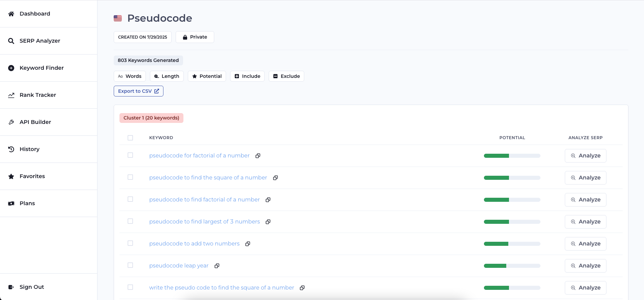Click the lock icon on Private button
The width and height of the screenshot is (644, 300).
click(185, 37)
